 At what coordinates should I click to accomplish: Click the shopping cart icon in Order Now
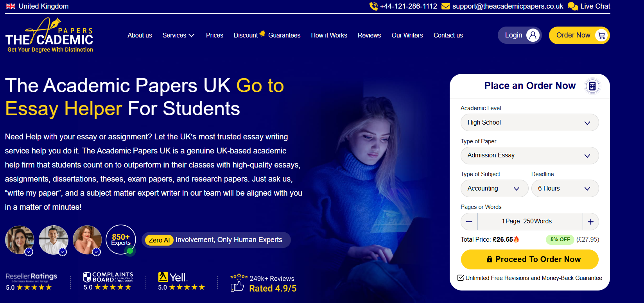click(x=601, y=35)
